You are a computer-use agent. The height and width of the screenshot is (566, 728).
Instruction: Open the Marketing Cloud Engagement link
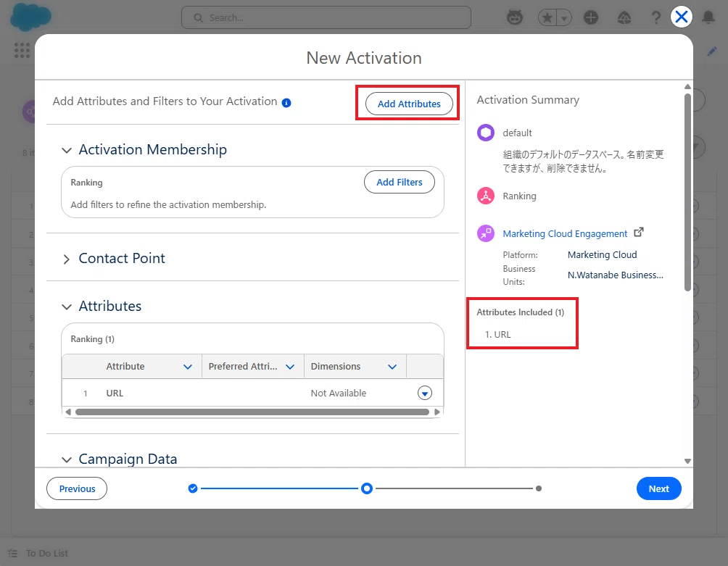click(x=565, y=233)
